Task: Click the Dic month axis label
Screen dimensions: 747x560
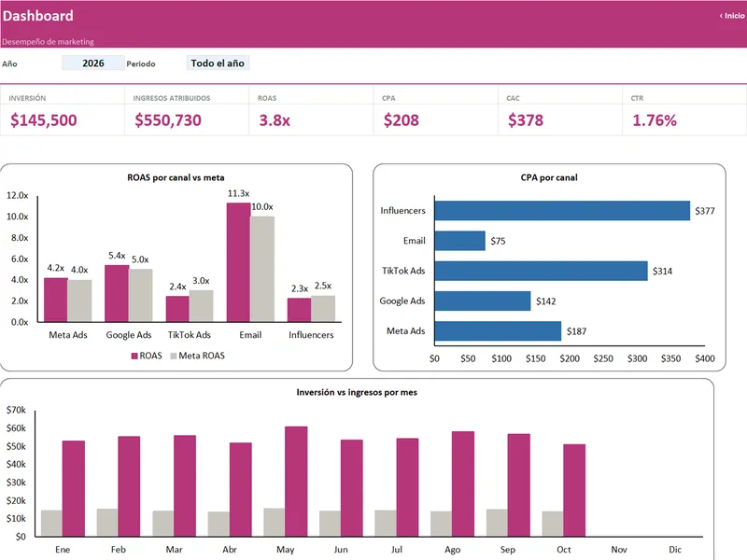Action: 675,550
